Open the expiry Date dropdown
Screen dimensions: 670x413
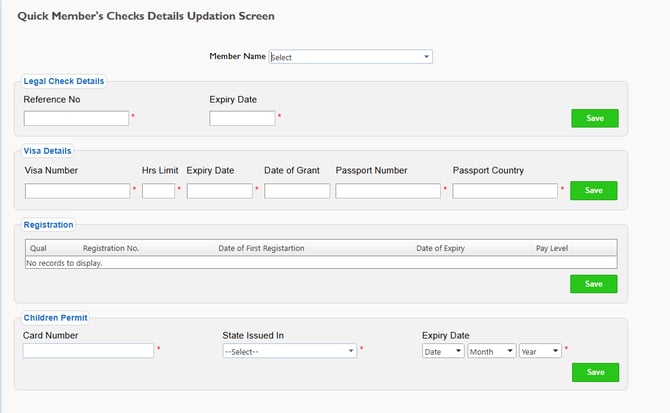[443, 351]
